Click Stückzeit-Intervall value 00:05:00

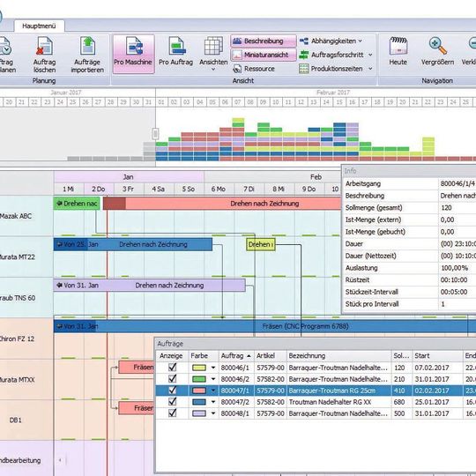[x=454, y=292]
